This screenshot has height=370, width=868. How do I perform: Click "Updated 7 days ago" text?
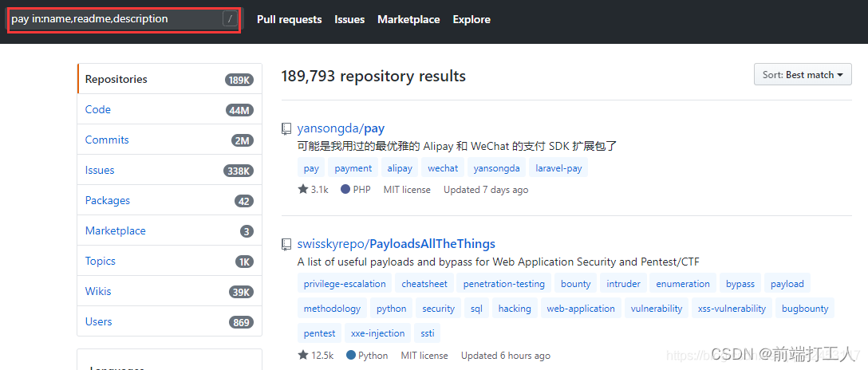coord(486,190)
